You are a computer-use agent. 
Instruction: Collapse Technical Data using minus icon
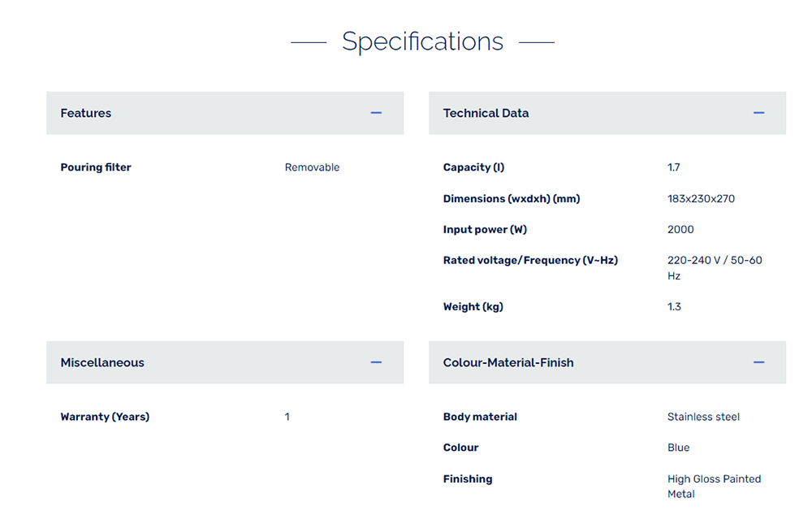758,113
